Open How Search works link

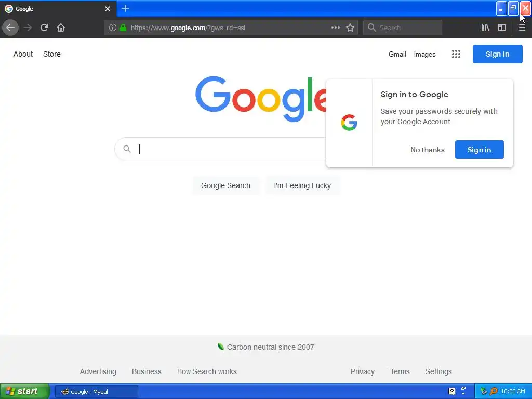click(x=207, y=371)
